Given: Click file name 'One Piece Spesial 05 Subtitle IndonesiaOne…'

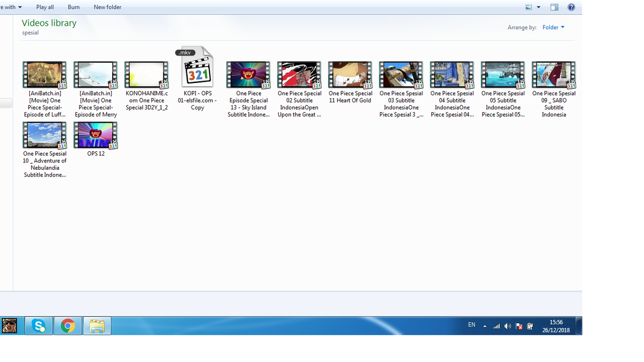Looking at the screenshot, I should (x=503, y=104).
